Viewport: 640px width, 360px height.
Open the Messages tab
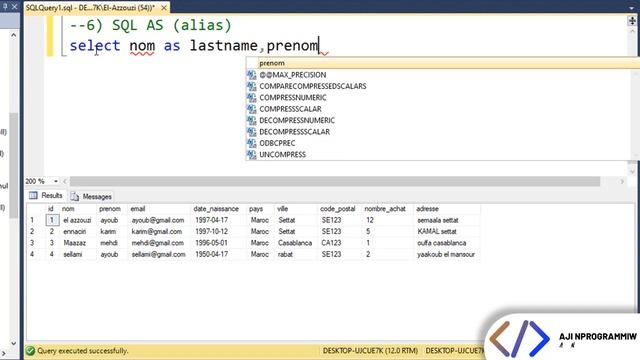tap(91, 197)
